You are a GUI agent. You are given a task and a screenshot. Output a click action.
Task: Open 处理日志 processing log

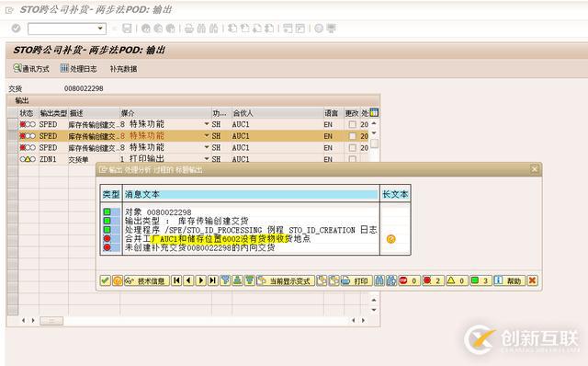(x=79, y=69)
